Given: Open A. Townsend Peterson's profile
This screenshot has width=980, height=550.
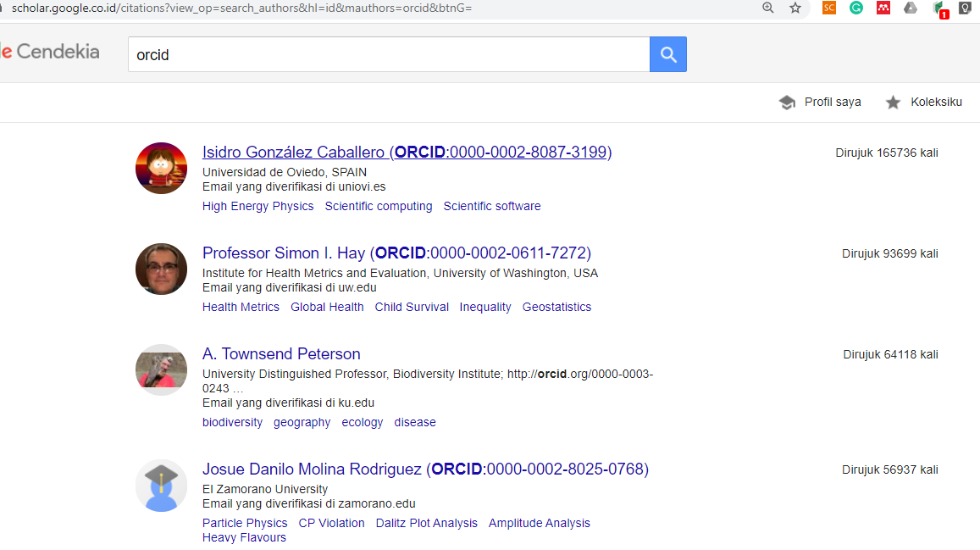Looking at the screenshot, I should pos(281,354).
